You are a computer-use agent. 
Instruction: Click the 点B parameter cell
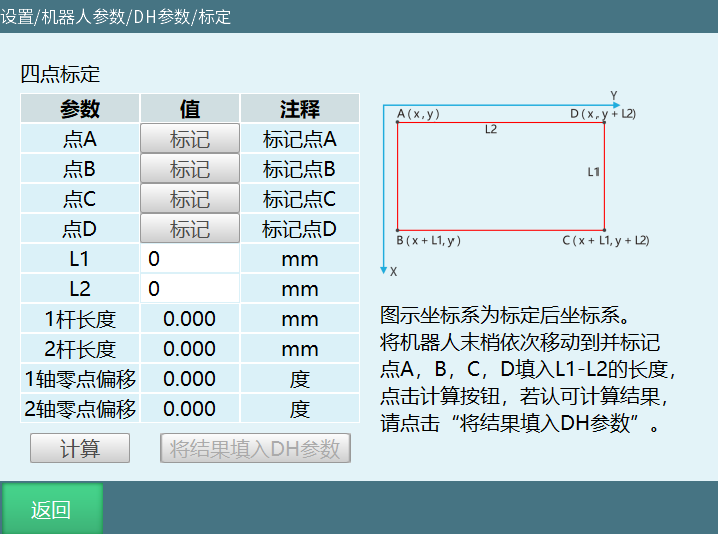(80, 169)
